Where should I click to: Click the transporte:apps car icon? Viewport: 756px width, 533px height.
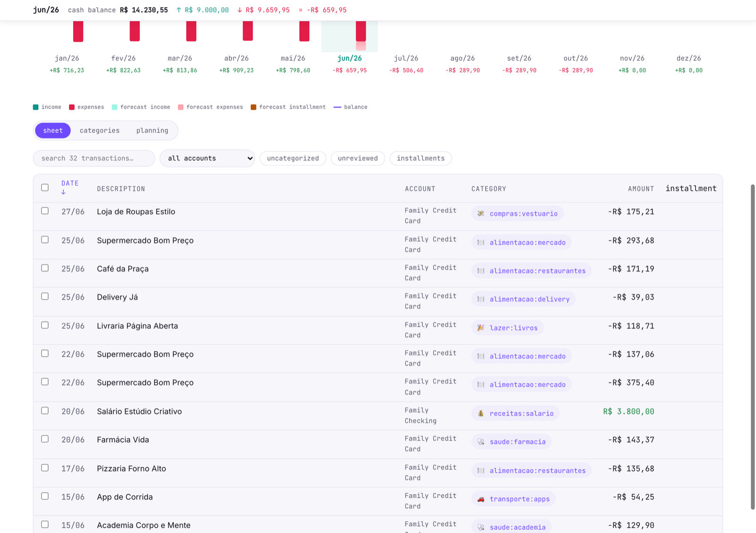point(481,499)
